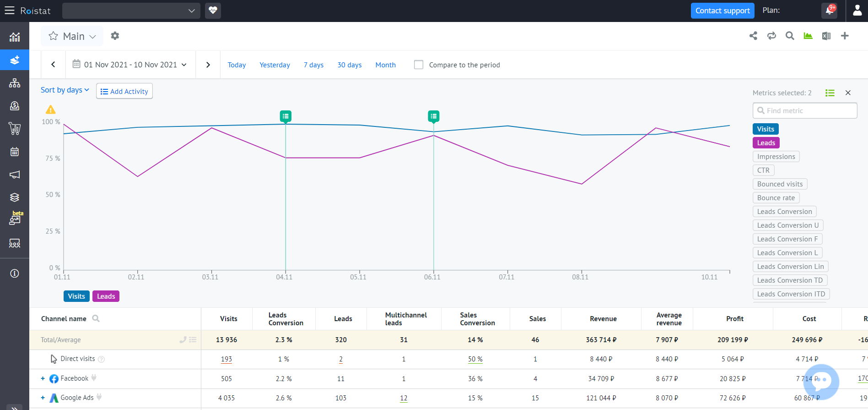
Task: Enable the CTR metric
Action: 763,170
